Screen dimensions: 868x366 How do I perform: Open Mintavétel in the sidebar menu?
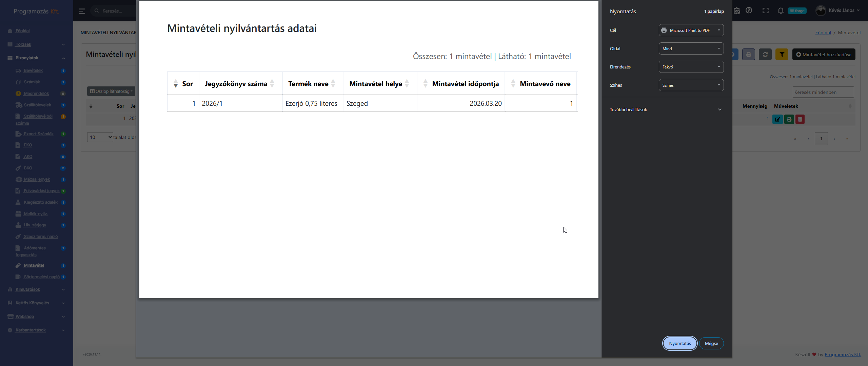pyautogui.click(x=34, y=265)
